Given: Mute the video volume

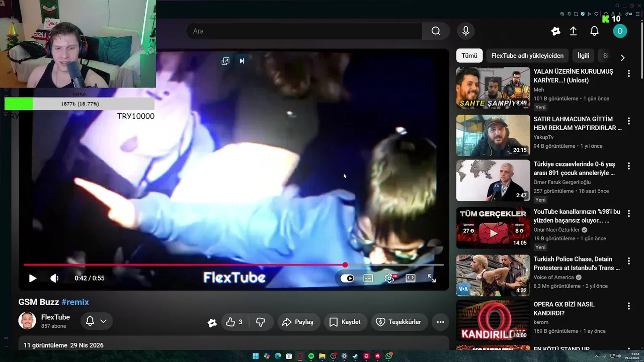Looking at the screenshot, I should tap(54, 278).
